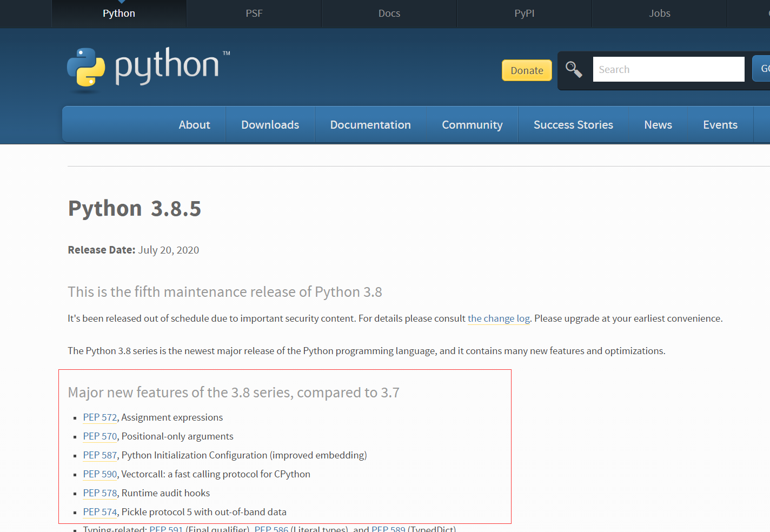Click the yellow Donate button
The image size is (770, 532).
click(x=527, y=70)
